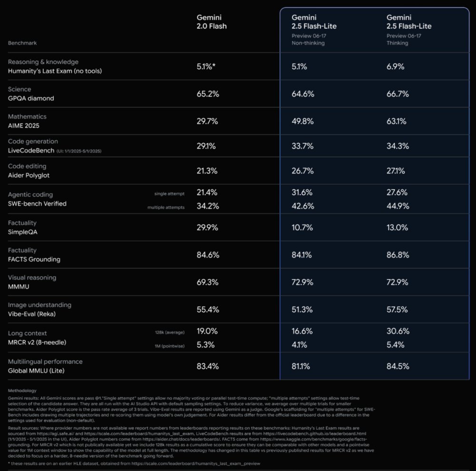Select the Gemini 2.5 Flash-Lite Thinking header
476x471 pixels.
pyautogui.click(x=409, y=22)
